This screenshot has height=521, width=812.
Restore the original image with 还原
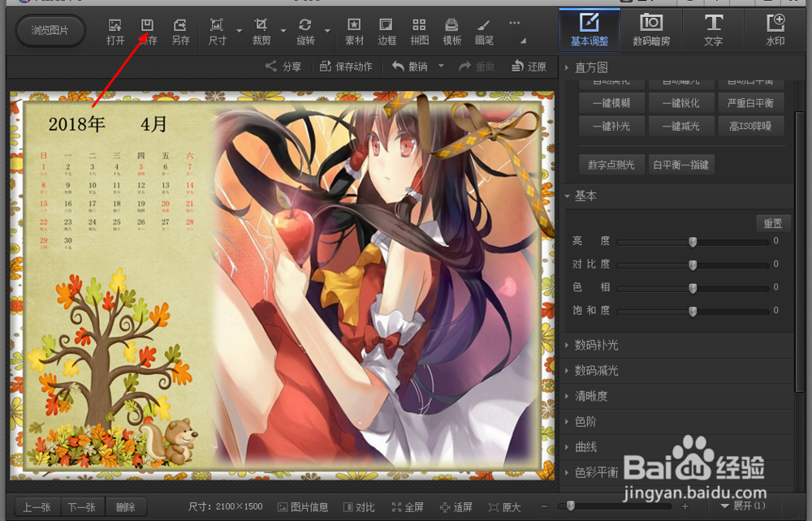point(529,67)
